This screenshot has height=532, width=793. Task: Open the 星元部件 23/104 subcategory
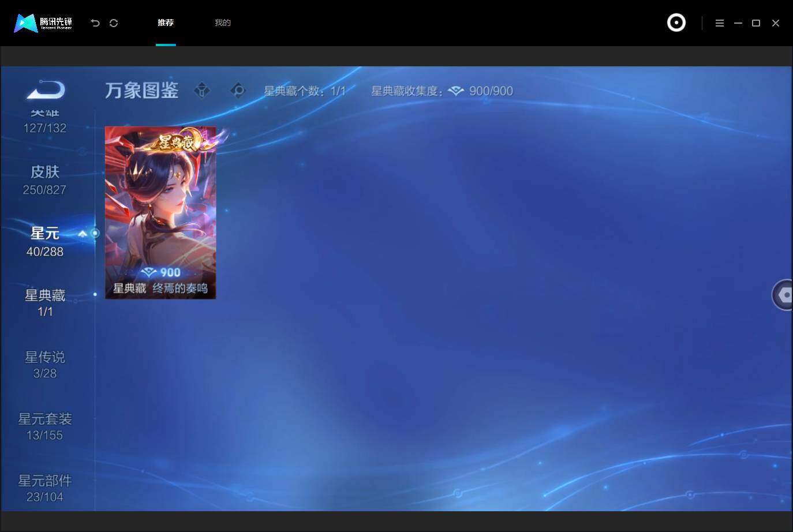click(x=45, y=489)
